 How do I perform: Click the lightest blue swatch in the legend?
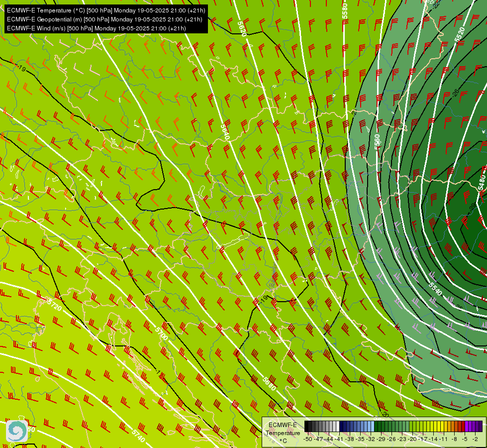(x=373, y=426)
